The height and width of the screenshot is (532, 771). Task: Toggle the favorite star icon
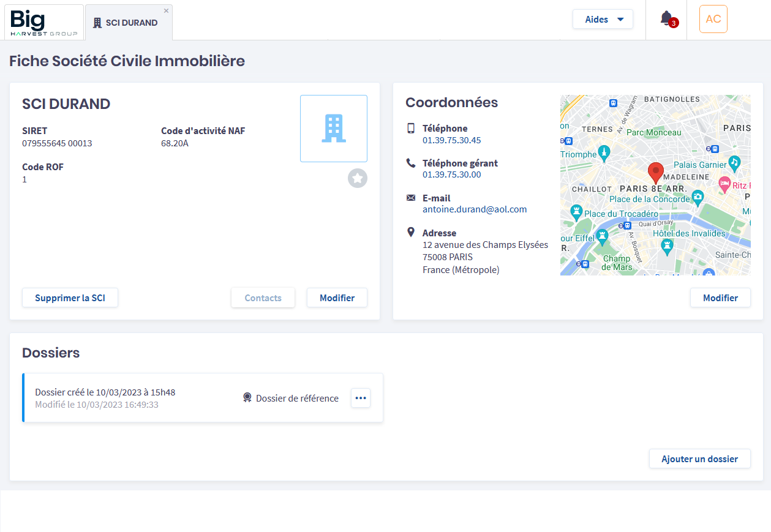358,178
